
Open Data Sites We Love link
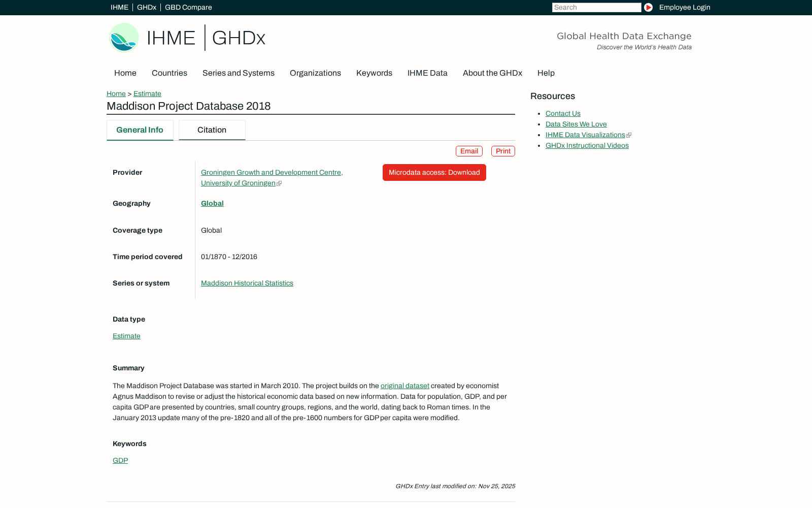(x=576, y=124)
